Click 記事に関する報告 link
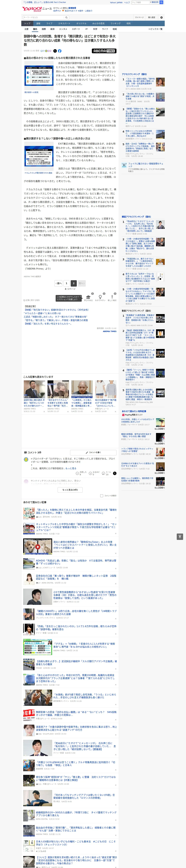The width and height of the screenshot is (186, 868). click(31, 300)
